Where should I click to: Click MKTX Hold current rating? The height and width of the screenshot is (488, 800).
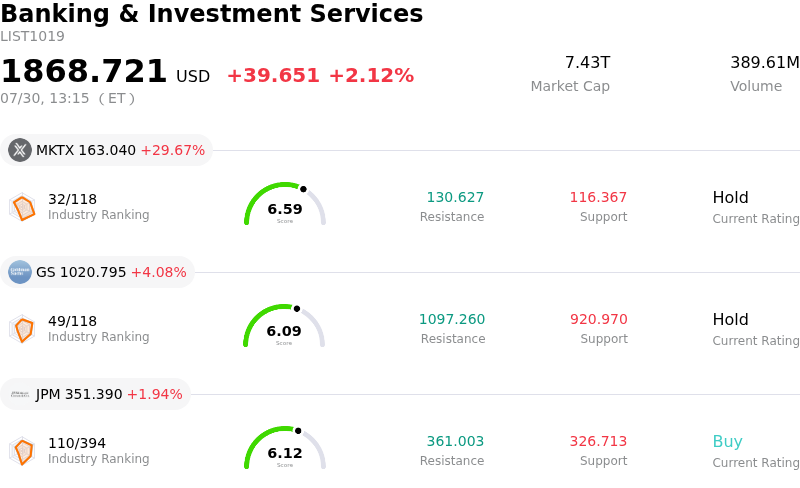tap(730, 197)
